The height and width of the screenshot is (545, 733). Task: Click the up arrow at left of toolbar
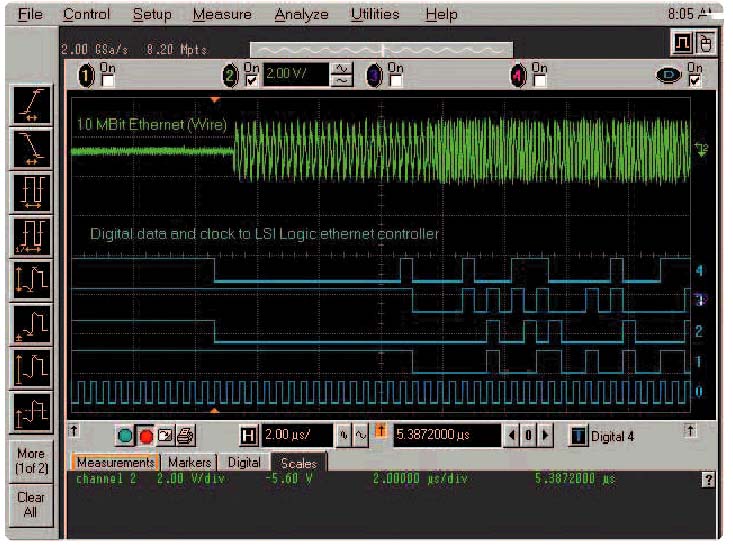(x=74, y=430)
